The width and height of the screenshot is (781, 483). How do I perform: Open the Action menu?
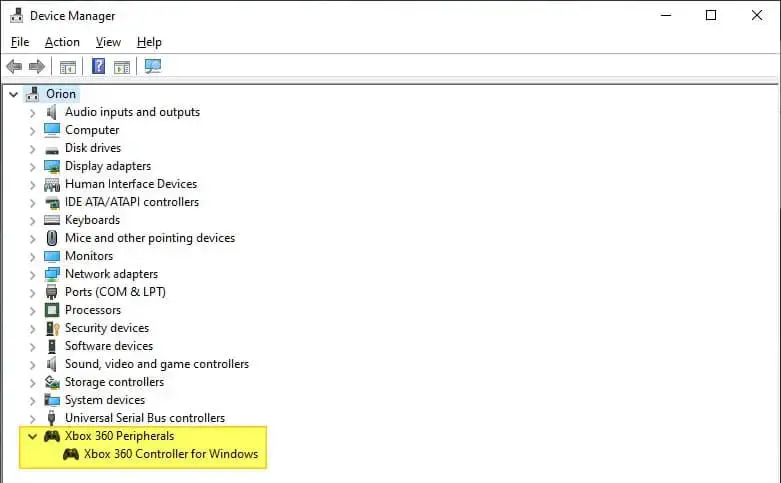[62, 42]
